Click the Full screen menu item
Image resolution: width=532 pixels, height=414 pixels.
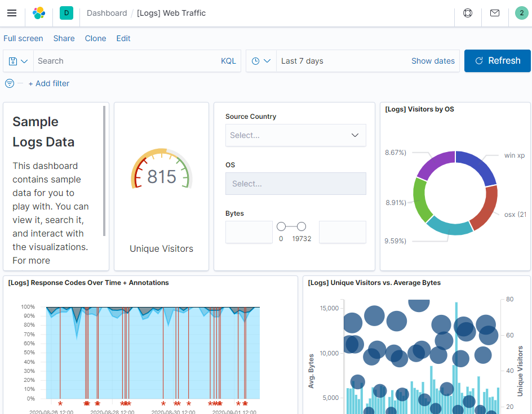click(24, 38)
